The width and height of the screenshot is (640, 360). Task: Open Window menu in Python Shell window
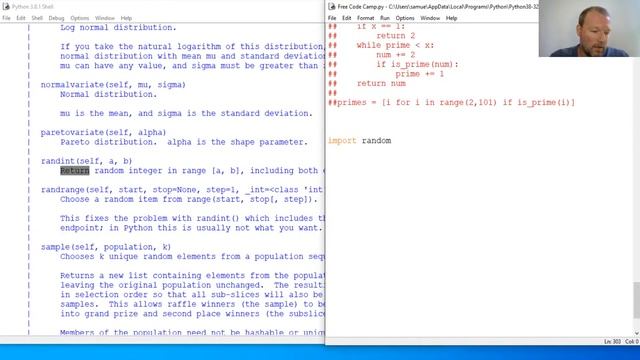pos(105,18)
